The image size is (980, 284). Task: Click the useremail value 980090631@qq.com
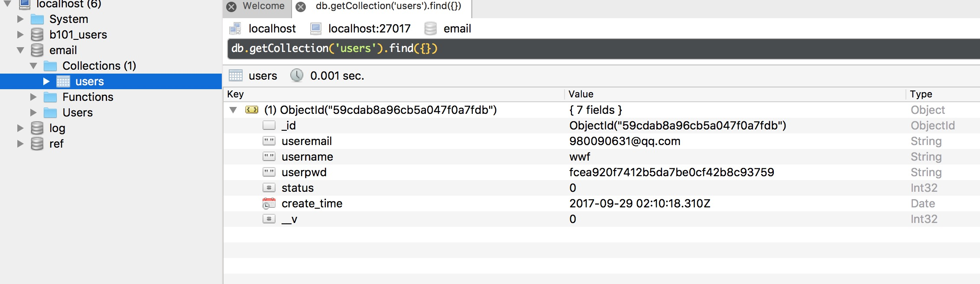tap(625, 141)
